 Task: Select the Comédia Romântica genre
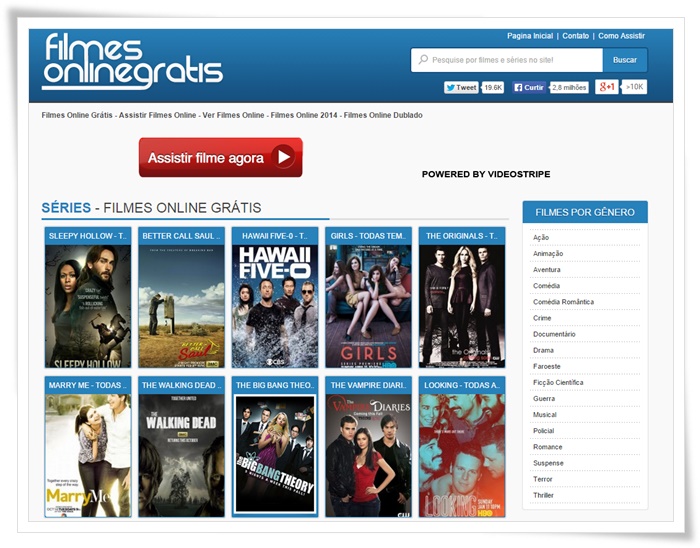[563, 302]
